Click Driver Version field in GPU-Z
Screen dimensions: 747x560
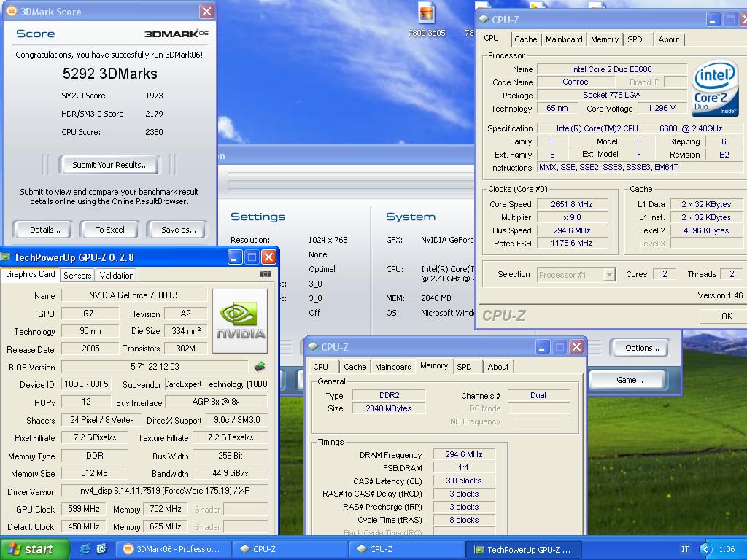click(165, 491)
